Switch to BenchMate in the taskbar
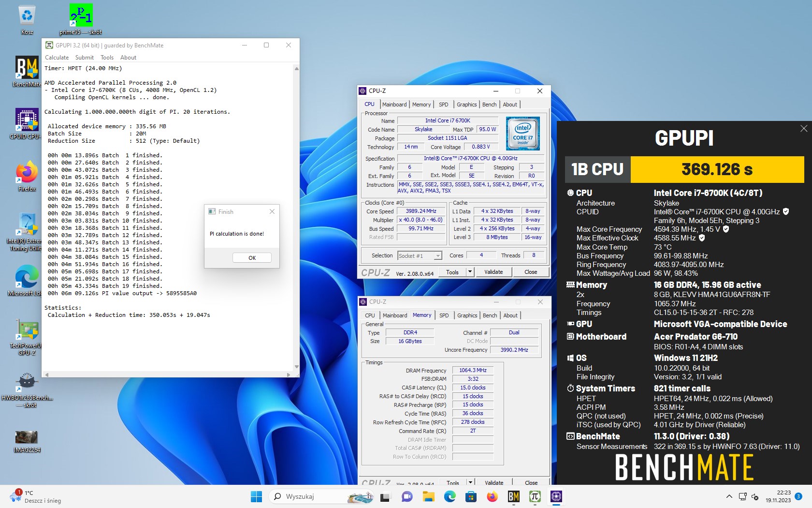Screen dimensions: 812x508 click(x=513, y=496)
